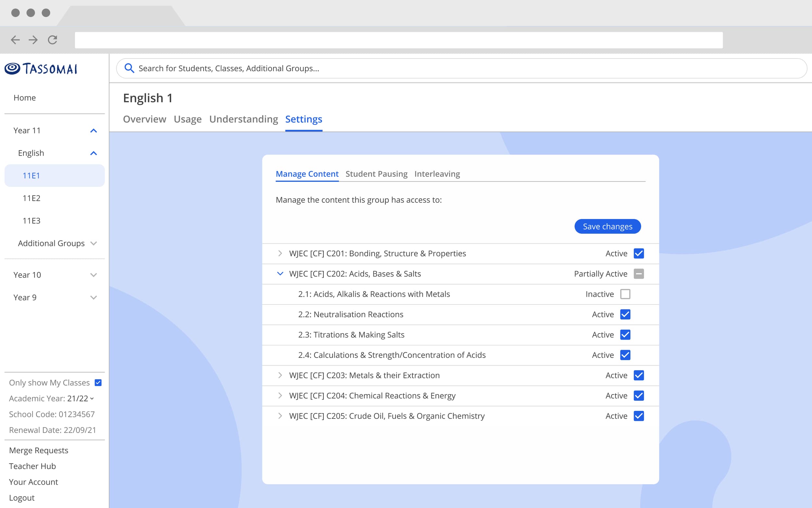Image resolution: width=812 pixels, height=508 pixels.
Task: Expand Additional Groups
Action: (94, 243)
